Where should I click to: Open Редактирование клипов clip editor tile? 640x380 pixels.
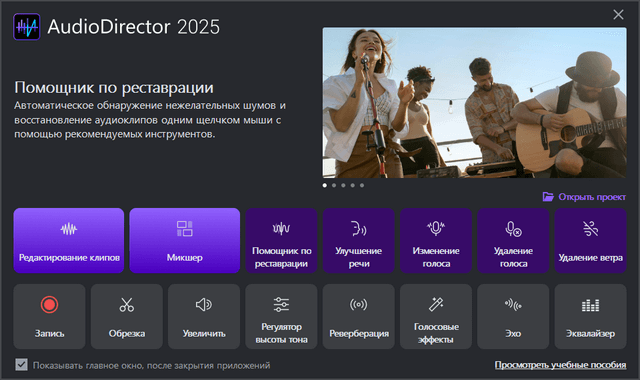(69, 240)
